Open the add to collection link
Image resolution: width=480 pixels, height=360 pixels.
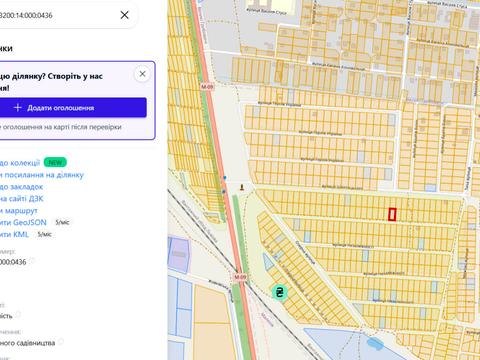tap(20, 163)
